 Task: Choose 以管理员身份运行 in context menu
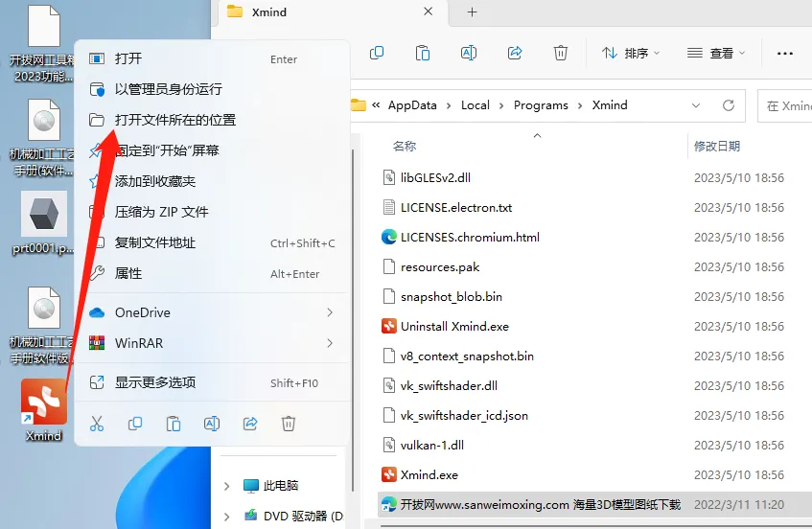pyautogui.click(x=212, y=89)
